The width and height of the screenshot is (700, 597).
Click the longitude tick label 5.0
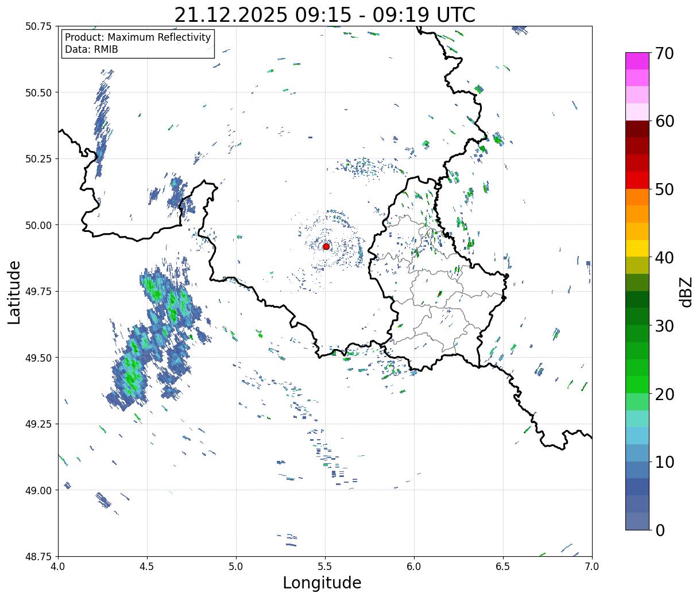(x=236, y=566)
